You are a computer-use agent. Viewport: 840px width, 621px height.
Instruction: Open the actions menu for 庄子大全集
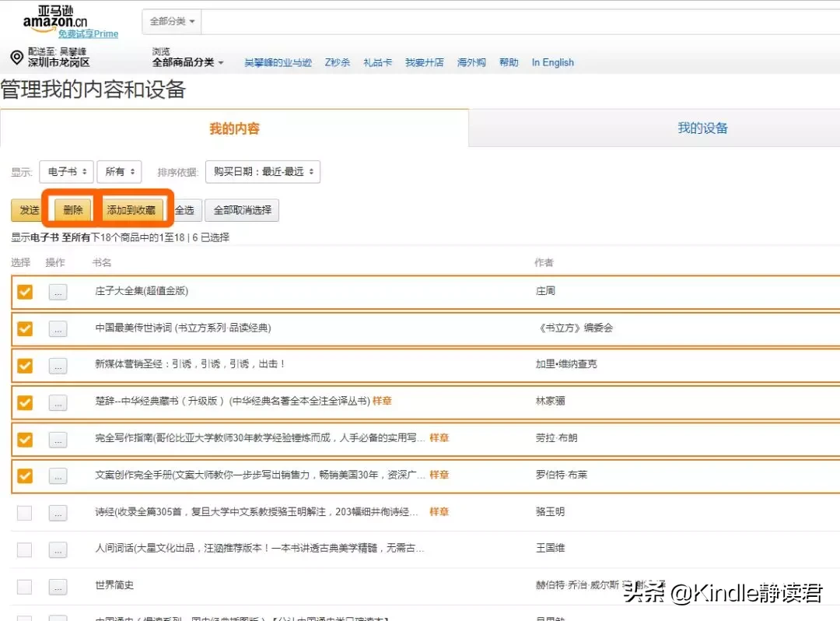pos(56,292)
